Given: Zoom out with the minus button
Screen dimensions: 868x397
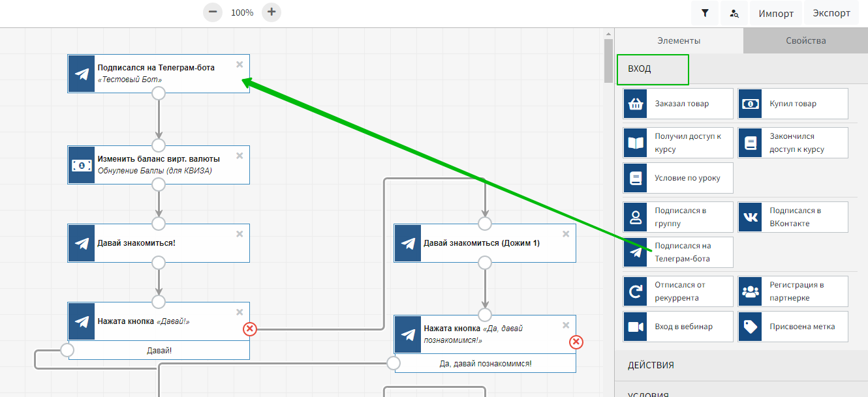Looking at the screenshot, I should point(213,12).
